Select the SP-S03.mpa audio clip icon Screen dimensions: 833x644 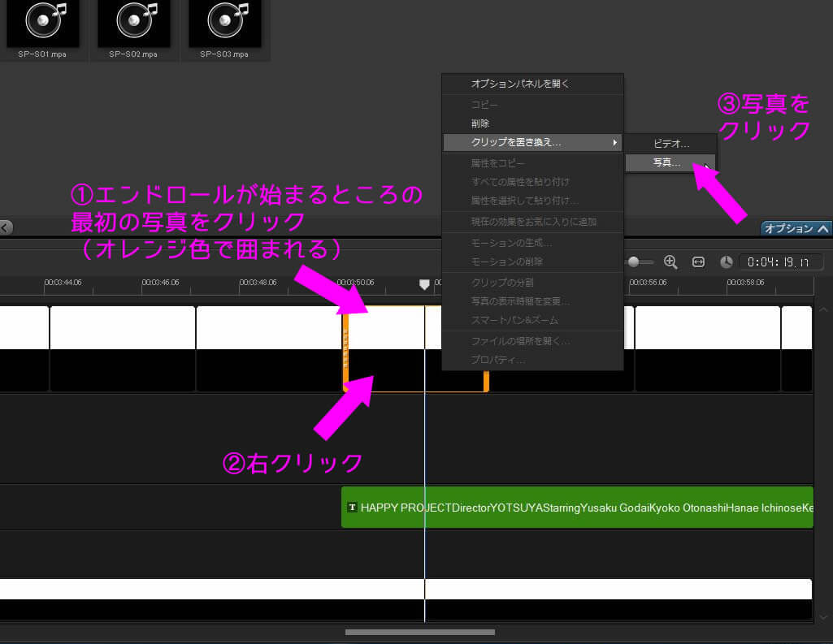225,24
